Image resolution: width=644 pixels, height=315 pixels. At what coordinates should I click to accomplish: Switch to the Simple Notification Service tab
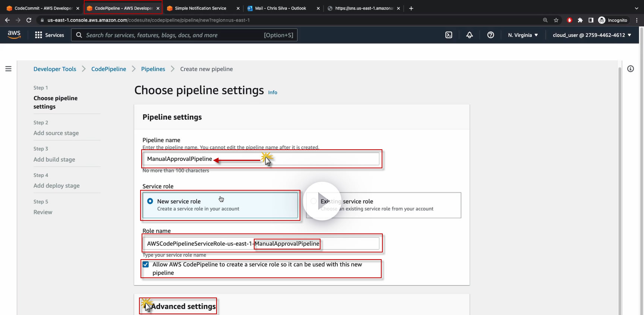click(203, 8)
